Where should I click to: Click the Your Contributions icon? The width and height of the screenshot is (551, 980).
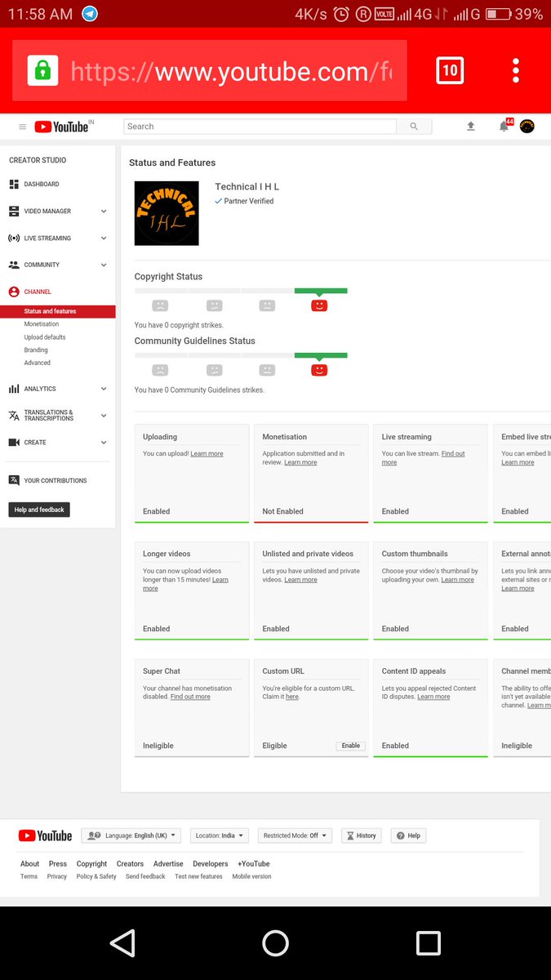(x=14, y=480)
